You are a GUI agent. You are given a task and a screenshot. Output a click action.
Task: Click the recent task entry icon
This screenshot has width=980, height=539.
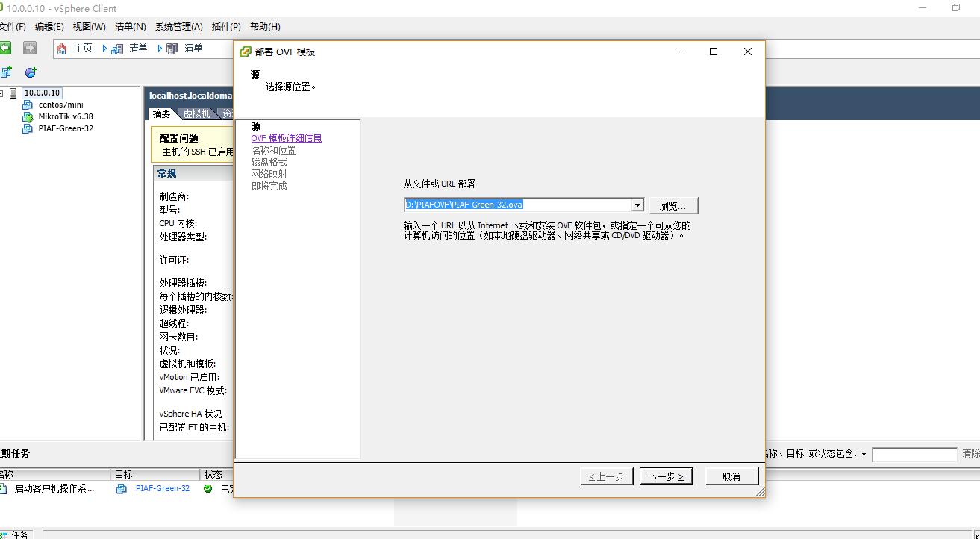3,489
